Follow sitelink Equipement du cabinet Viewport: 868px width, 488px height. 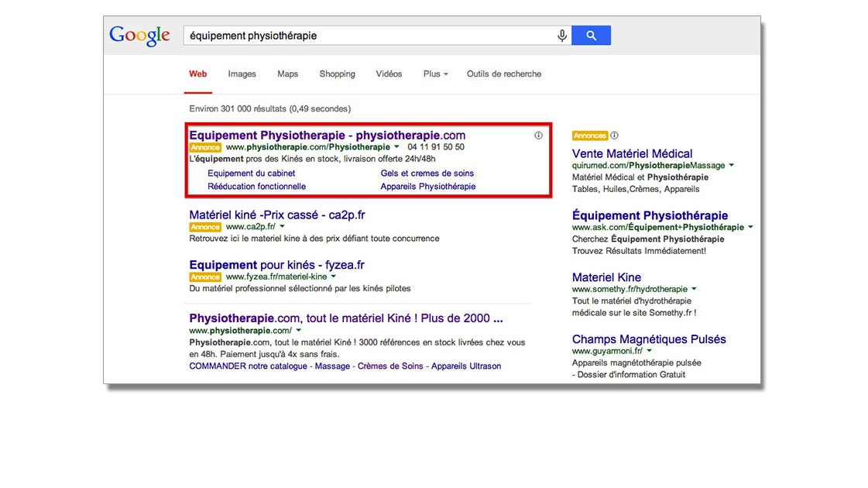point(252,174)
